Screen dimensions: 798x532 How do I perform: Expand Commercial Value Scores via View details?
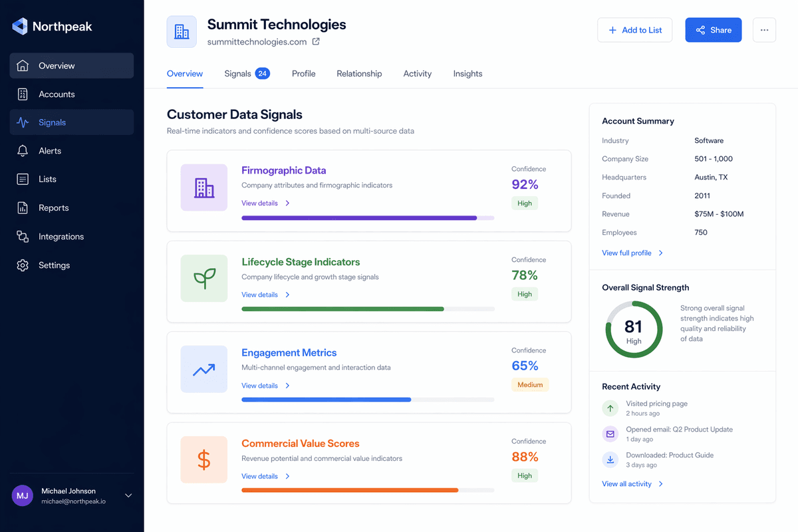[266, 476]
